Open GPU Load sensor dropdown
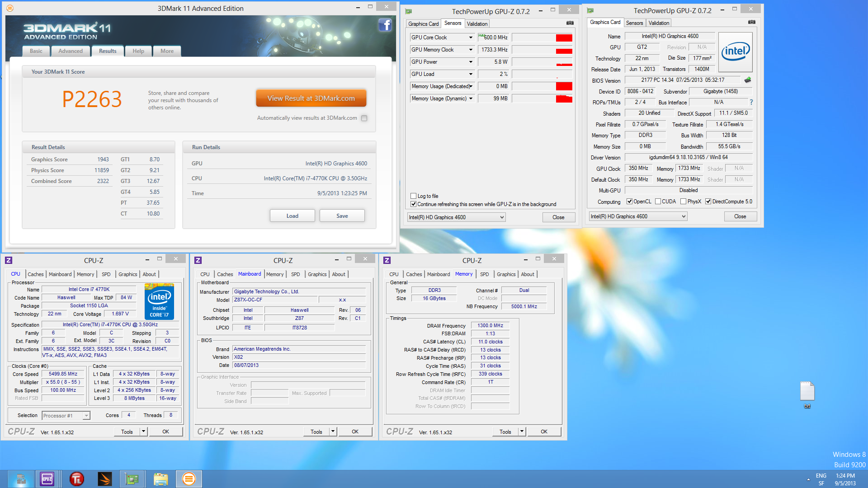 (x=471, y=74)
